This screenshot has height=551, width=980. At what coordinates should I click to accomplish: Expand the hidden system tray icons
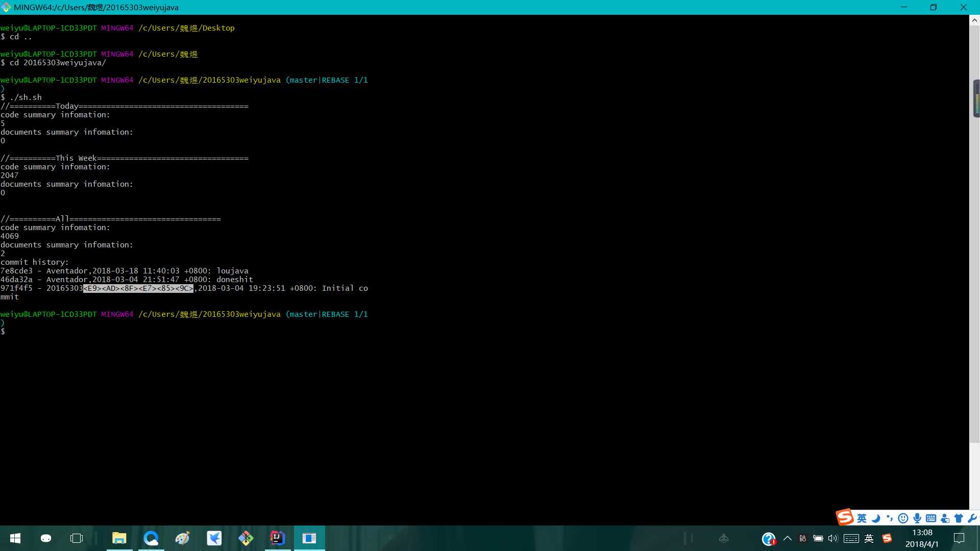click(x=788, y=538)
